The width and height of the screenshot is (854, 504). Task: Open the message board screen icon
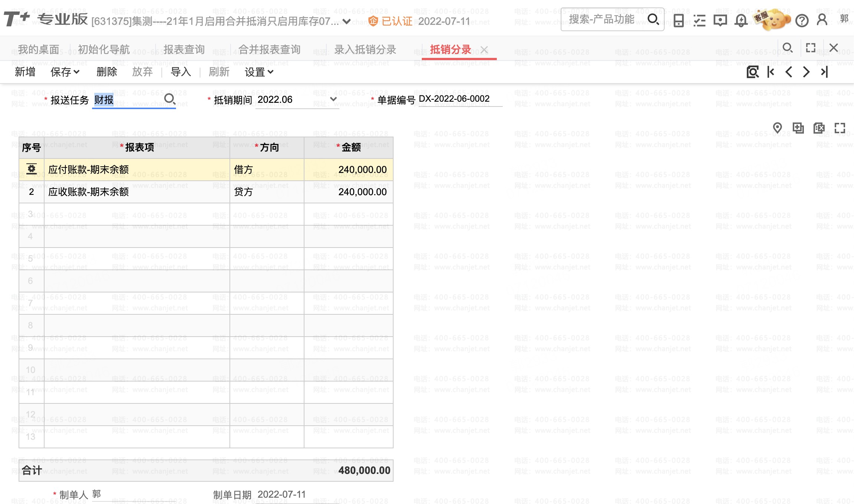coord(720,20)
